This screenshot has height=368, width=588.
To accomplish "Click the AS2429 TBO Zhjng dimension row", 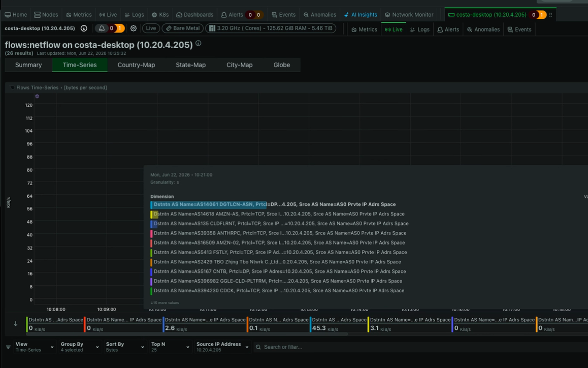I will 276,262.
